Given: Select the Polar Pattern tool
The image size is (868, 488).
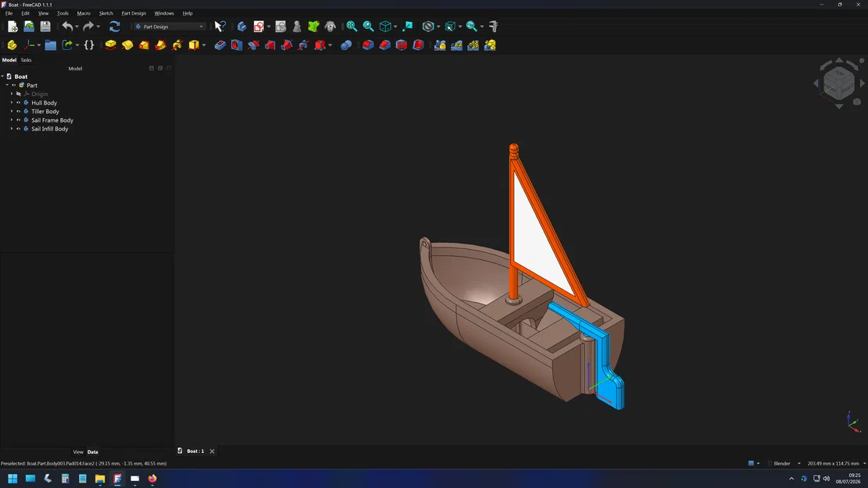Looking at the screenshot, I should point(473,45).
